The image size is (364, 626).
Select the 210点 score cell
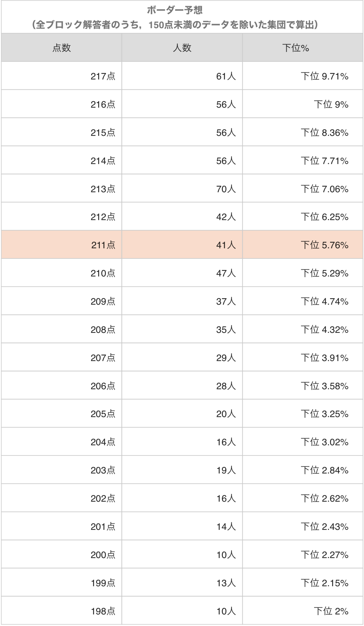tap(103, 273)
